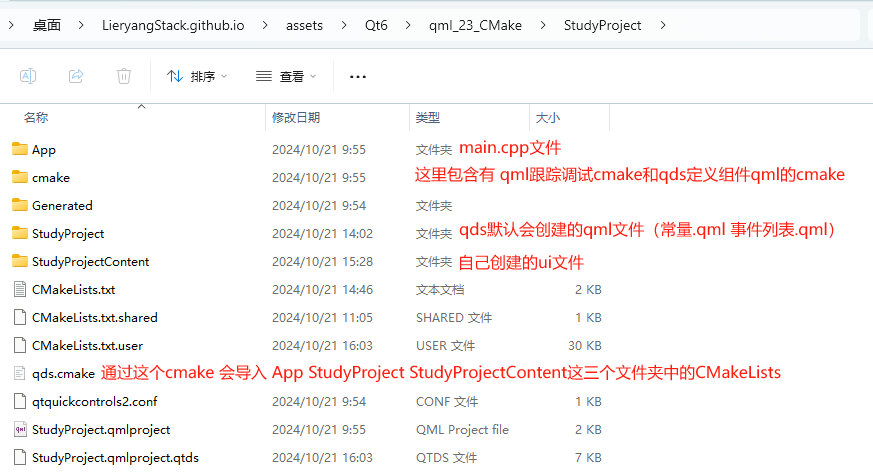Select the Generated folder name
This screenshot has width=873, height=472.
click(62, 205)
